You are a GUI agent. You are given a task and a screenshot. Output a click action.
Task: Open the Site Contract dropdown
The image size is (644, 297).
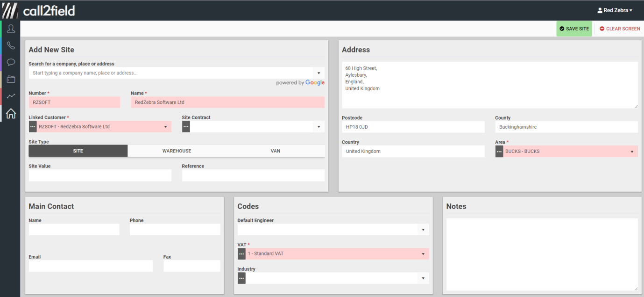point(319,127)
